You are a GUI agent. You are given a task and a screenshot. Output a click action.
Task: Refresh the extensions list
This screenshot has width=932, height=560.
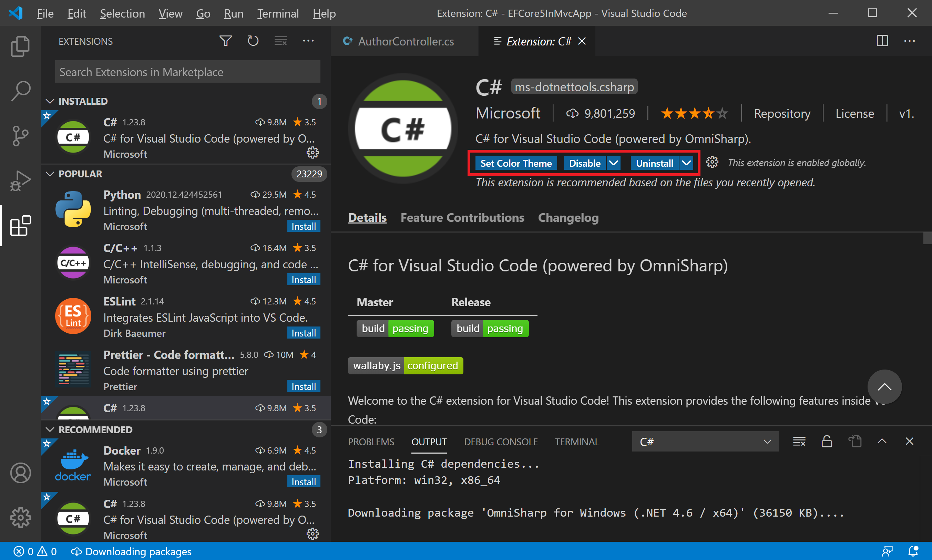click(253, 41)
